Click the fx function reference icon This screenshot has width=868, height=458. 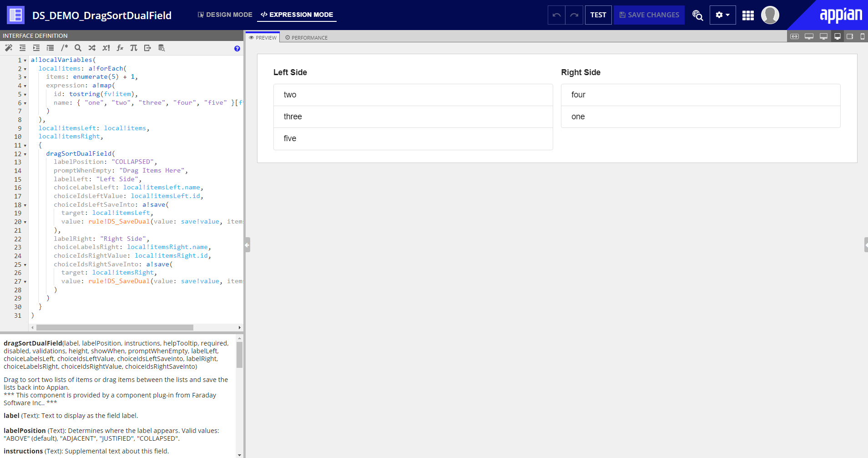click(120, 48)
